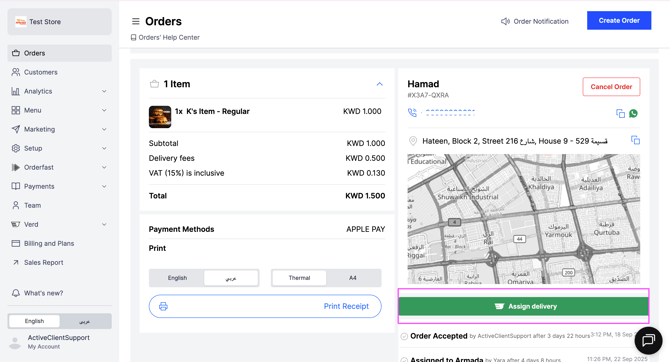
Task: Click the K's Item product thumbnail
Action: click(160, 117)
